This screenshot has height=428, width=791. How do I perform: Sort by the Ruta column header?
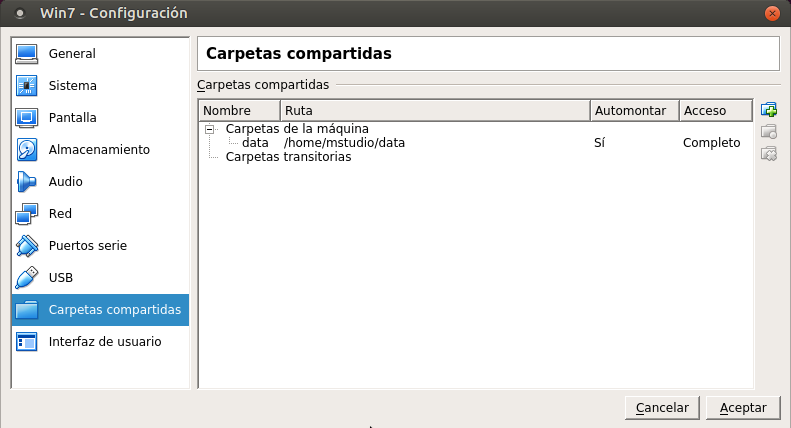(435, 111)
